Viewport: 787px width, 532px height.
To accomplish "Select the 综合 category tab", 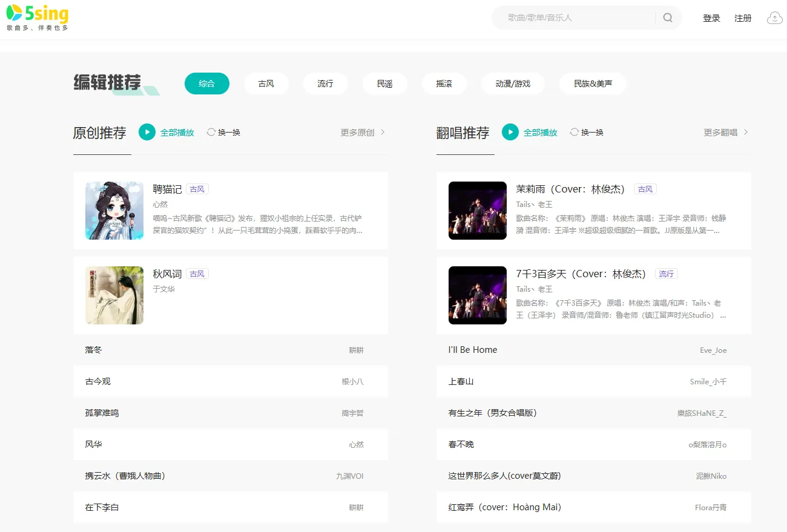I will pos(207,84).
